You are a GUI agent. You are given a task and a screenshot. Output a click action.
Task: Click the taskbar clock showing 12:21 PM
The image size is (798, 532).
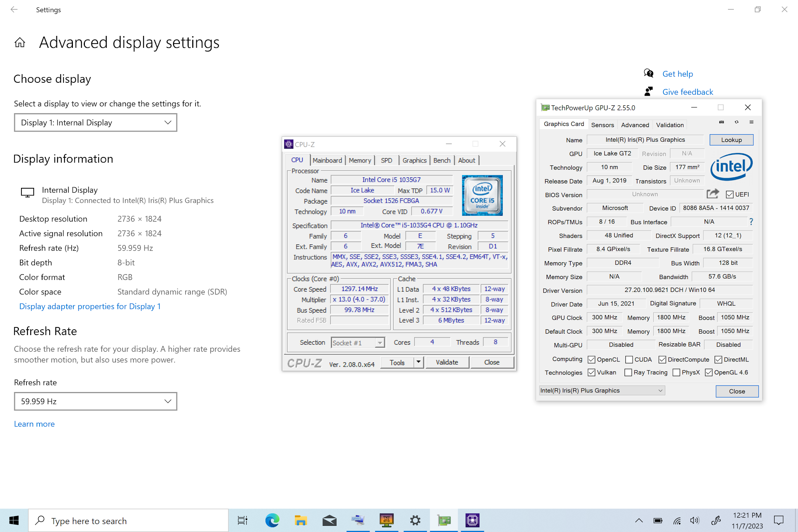click(747, 520)
